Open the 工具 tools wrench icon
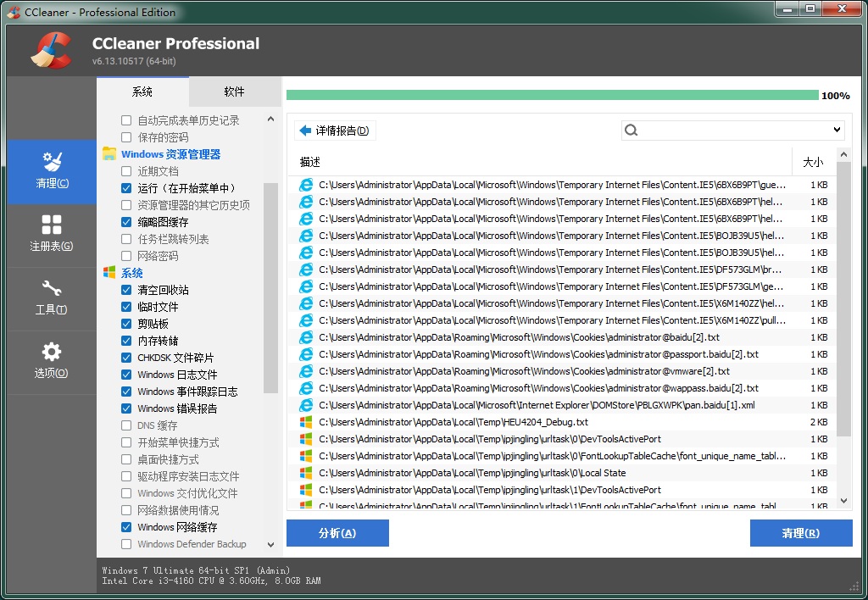Viewport: 868px width, 600px height. [x=52, y=288]
